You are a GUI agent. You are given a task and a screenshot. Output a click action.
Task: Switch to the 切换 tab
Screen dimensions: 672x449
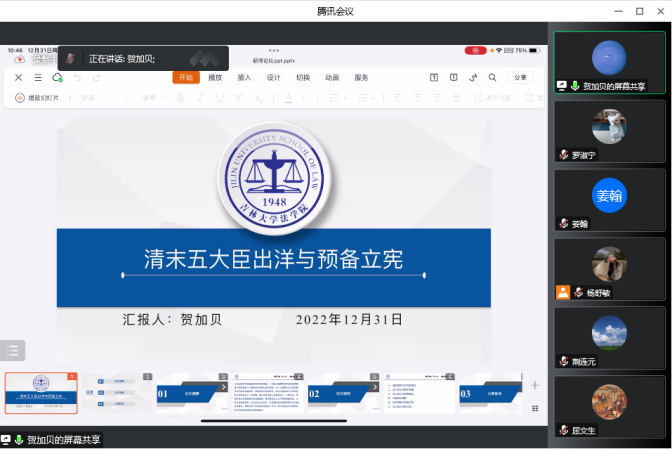click(x=303, y=78)
